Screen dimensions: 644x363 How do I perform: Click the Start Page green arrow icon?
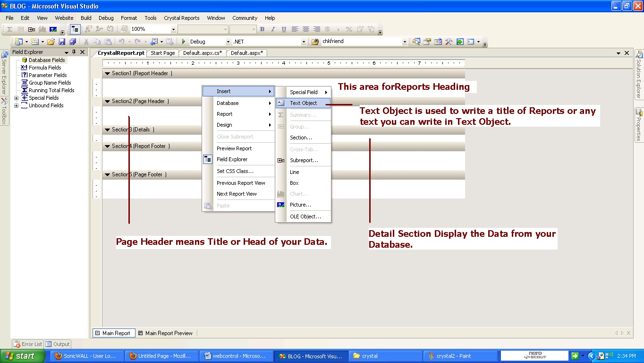pos(460,42)
